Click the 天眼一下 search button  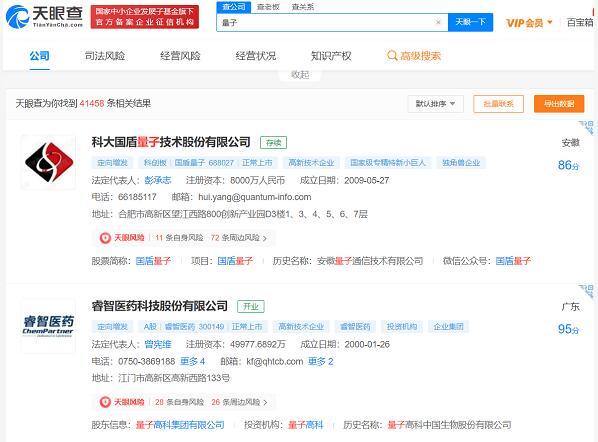pyautogui.click(x=470, y=22)
